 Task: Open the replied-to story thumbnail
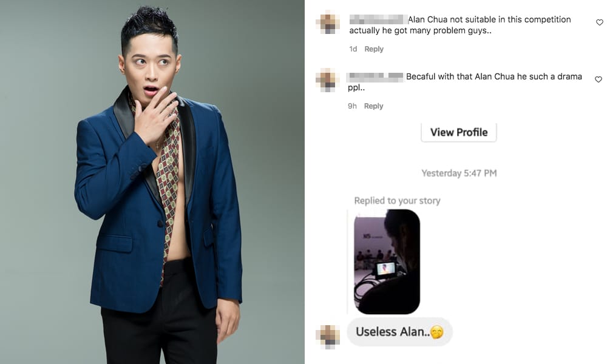(x=387, y=261)
